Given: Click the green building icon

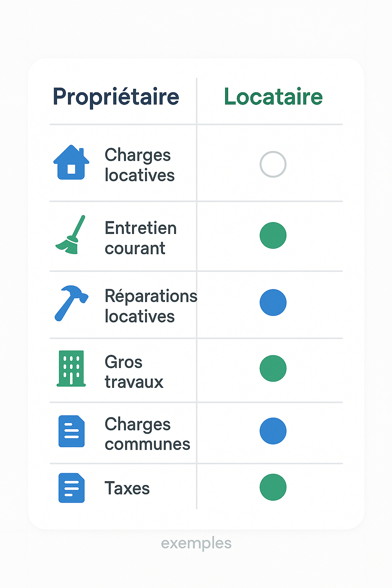Looking at the screenshot, I should point(71,369).
